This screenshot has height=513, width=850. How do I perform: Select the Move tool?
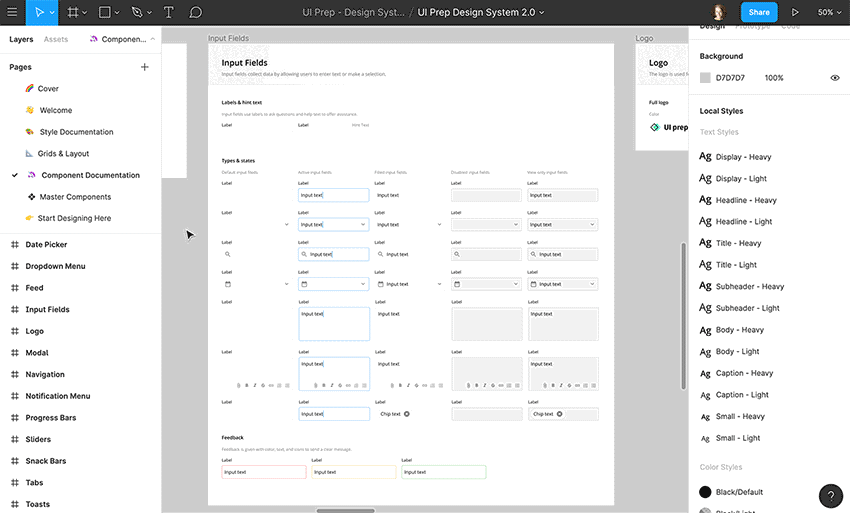coord(40,13)
